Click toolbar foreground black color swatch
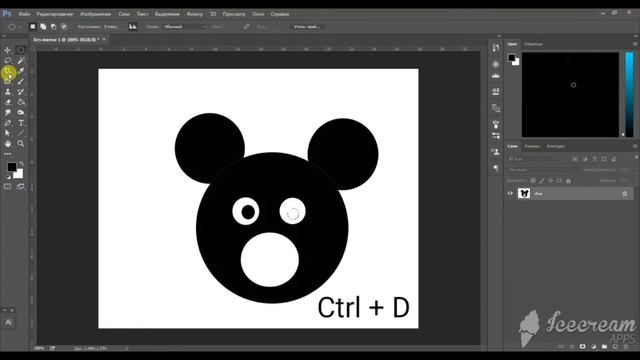Screen dimensions: 640x360 point(11,167)
